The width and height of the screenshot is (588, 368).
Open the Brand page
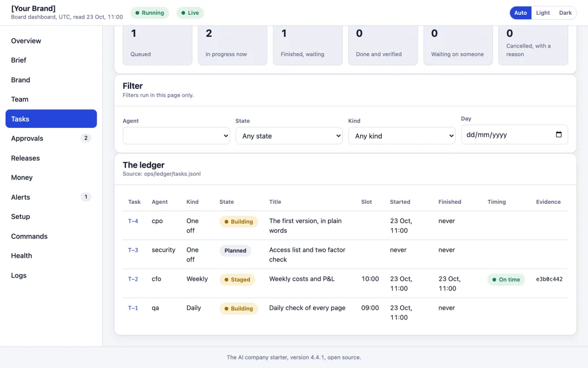pos(51,80)
